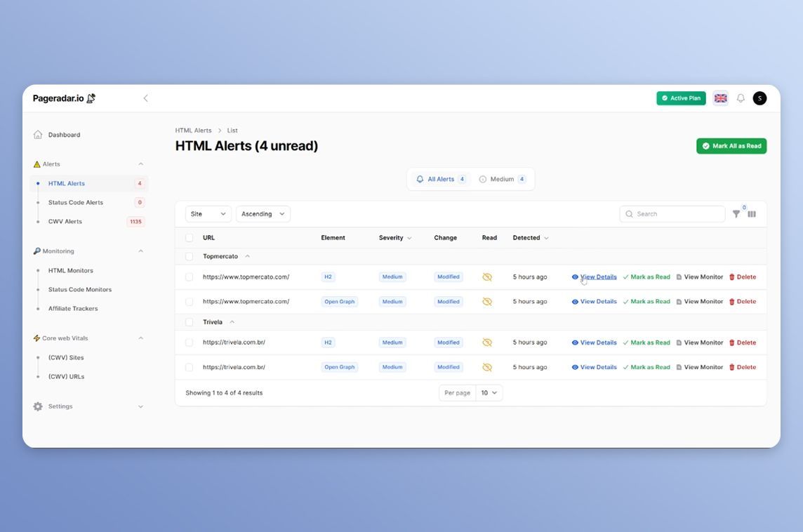Screen dimensions: 803x532
Task: Click inside the Search input field
Action: click(x=671, y=213)
